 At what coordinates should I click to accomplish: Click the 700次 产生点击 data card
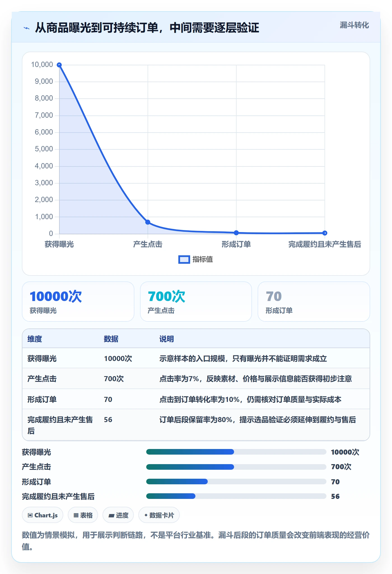pos(196,302)
